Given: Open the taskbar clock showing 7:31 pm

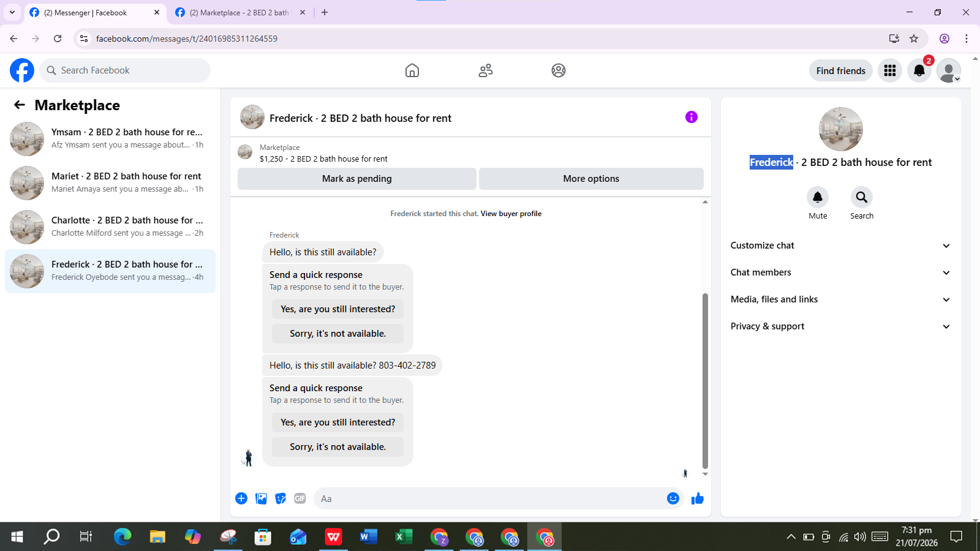Looking at the screenshot, I should pyautogui.click(x=916, y=536).
